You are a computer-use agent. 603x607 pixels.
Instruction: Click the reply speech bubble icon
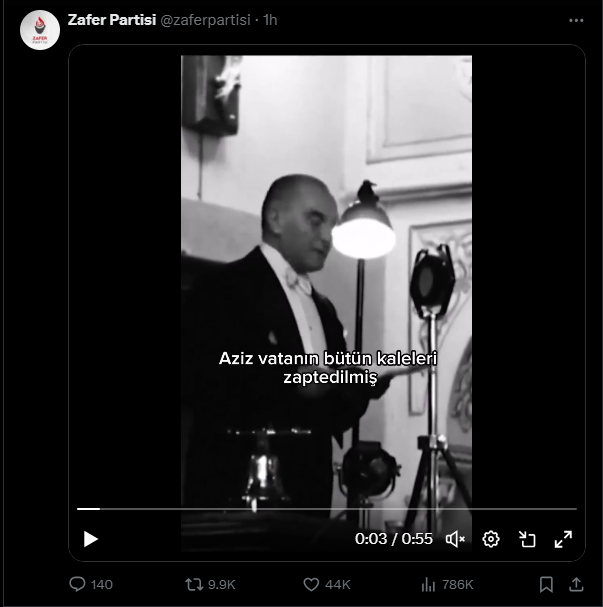(x=78, y=584)
